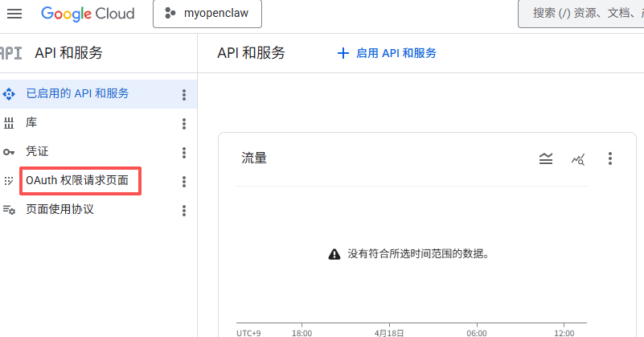Click the enabled APIs diamond icon
The image size is (644, 337).
(9, 94)
